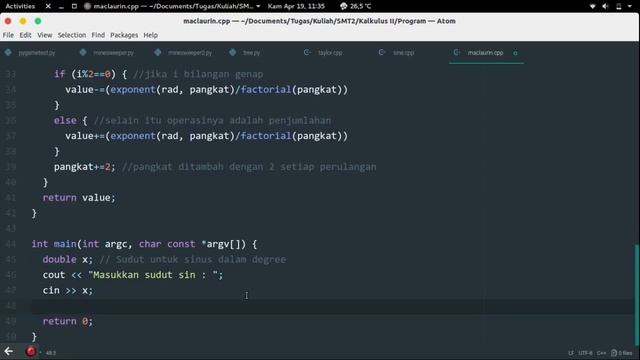
Task: Click the cursor position 48:3 indicator
Action: pyautogui.click(x=51, y=353)
